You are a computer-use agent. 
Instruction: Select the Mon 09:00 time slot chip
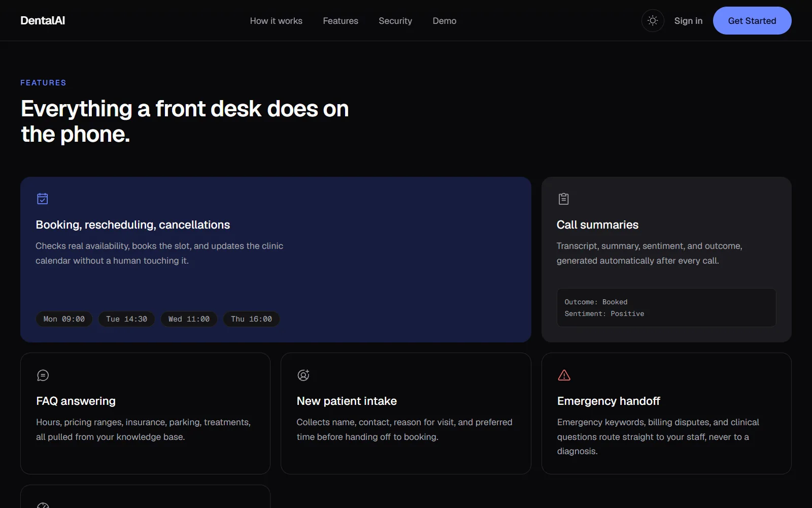pyautogui.click(x=64, y=319)
